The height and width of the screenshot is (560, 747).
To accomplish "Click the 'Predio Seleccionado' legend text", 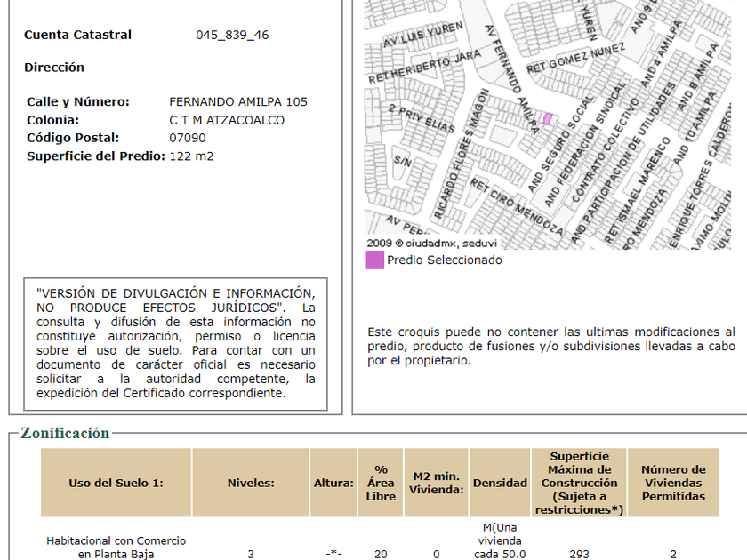I will coord(445,260).
